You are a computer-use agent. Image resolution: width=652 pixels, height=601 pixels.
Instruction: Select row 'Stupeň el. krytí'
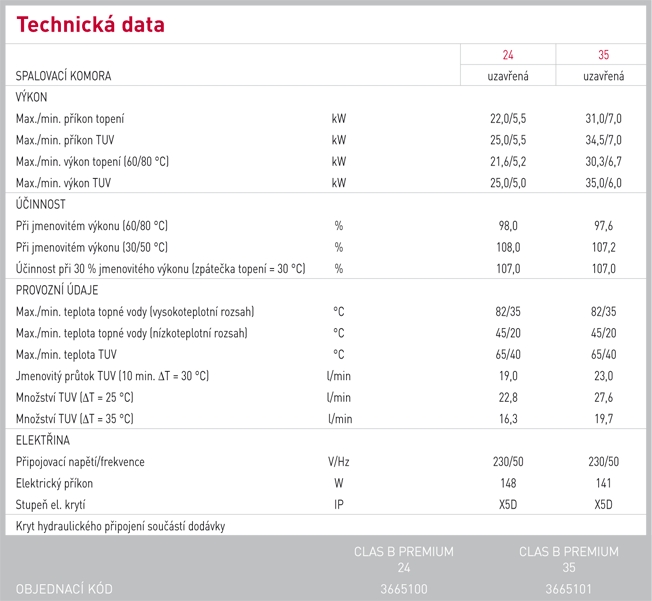[x=326, y=505]
